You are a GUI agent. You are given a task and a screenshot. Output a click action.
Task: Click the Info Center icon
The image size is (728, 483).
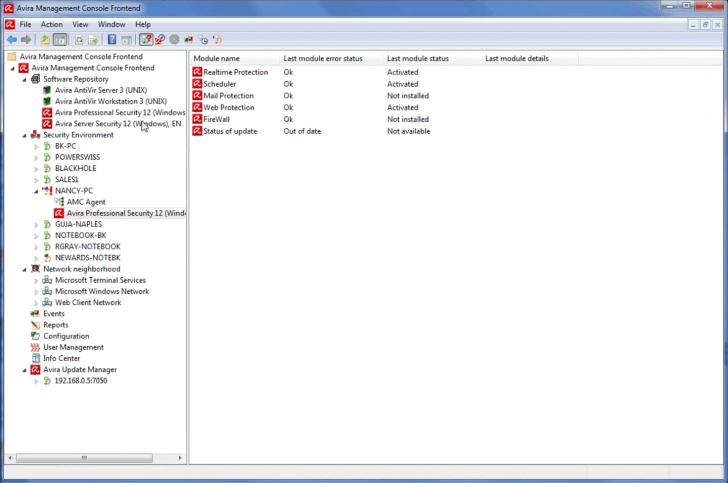point(35,359)
